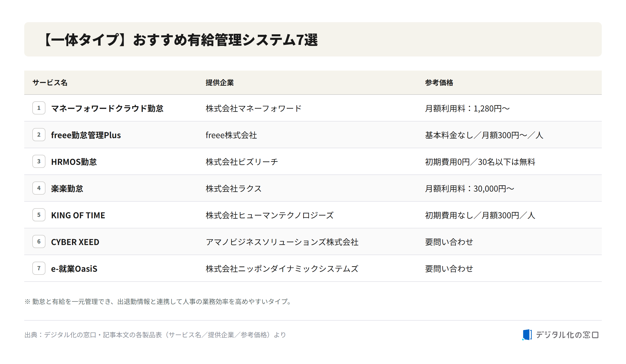The image size is (626, 364).
Task: Click the rank 2 number badge
Action: [x=39, y=135]
